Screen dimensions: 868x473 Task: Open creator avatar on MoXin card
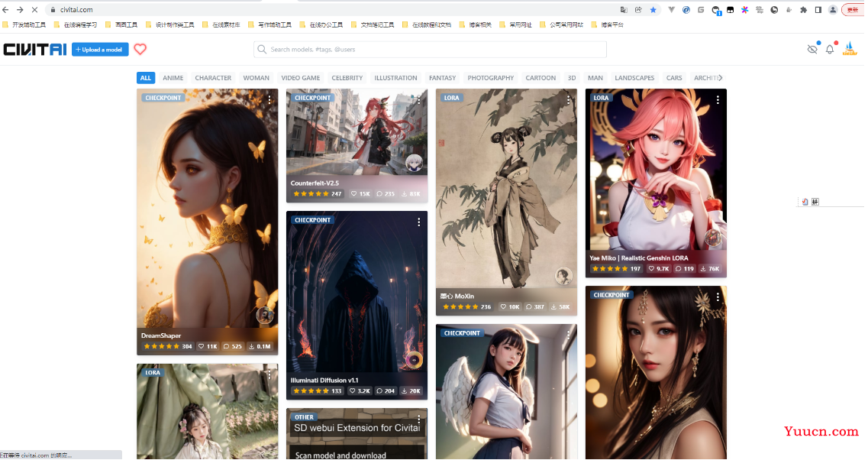click(563, 275)
